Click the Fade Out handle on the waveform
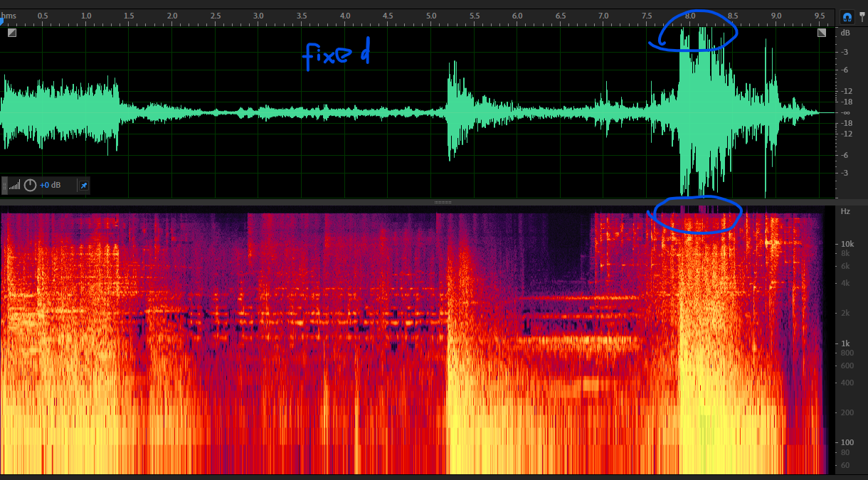Screen dimensions: 868x480 (822, 32)
